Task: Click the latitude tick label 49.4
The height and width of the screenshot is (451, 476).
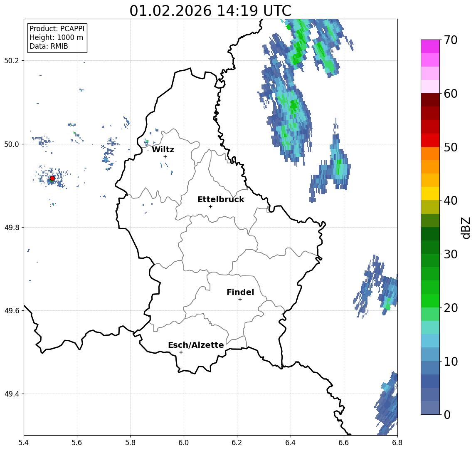Action: [12, 394]
